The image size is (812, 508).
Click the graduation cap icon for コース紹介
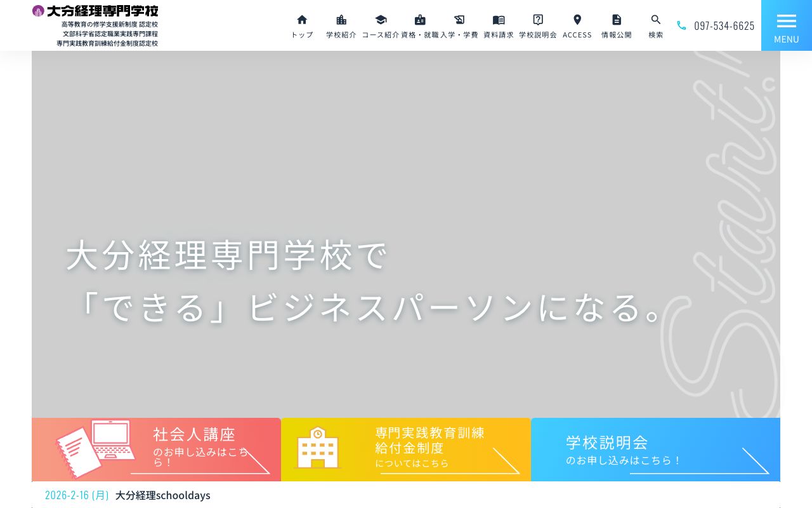coord(381,20)
